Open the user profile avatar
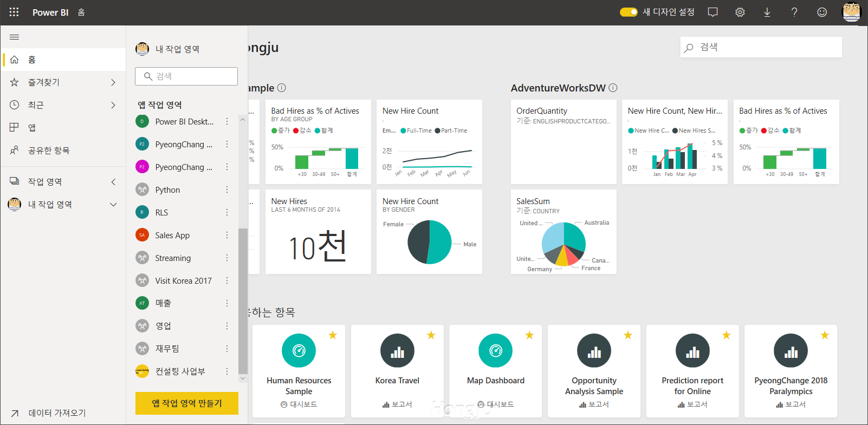The image size is (868, 425). tap(851, 12)
